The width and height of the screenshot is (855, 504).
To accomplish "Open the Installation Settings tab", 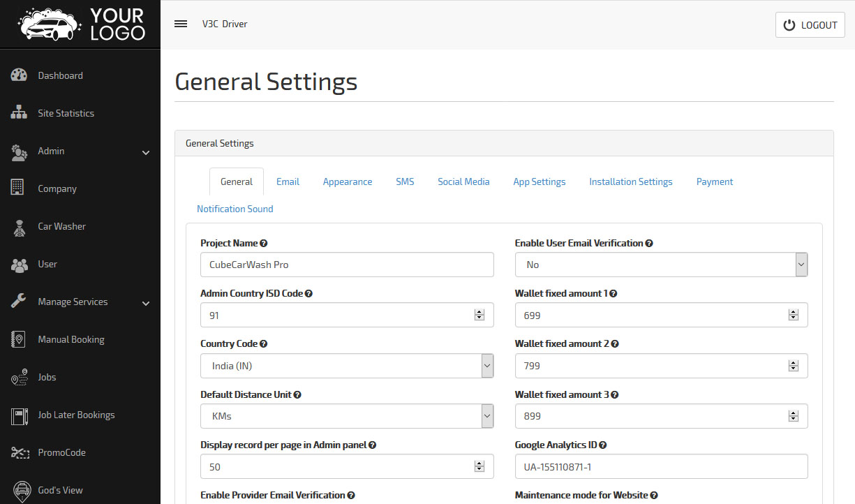I will 631,181.
